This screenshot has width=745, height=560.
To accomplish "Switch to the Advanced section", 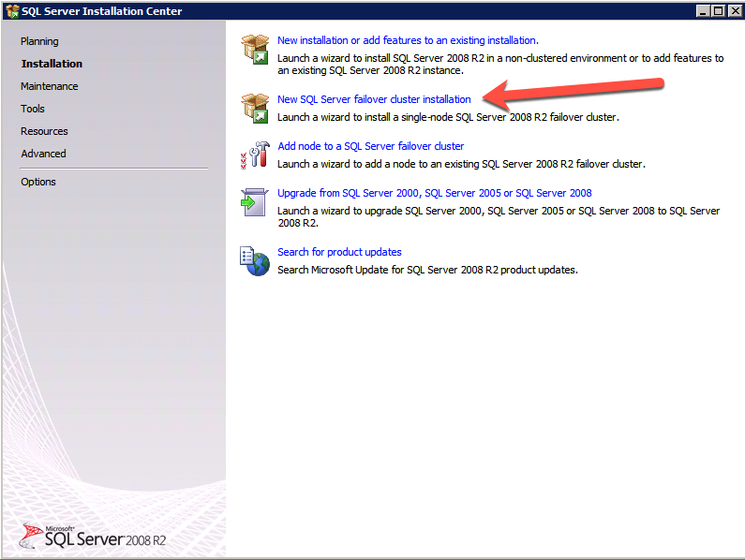I will (x=43, y=154).
